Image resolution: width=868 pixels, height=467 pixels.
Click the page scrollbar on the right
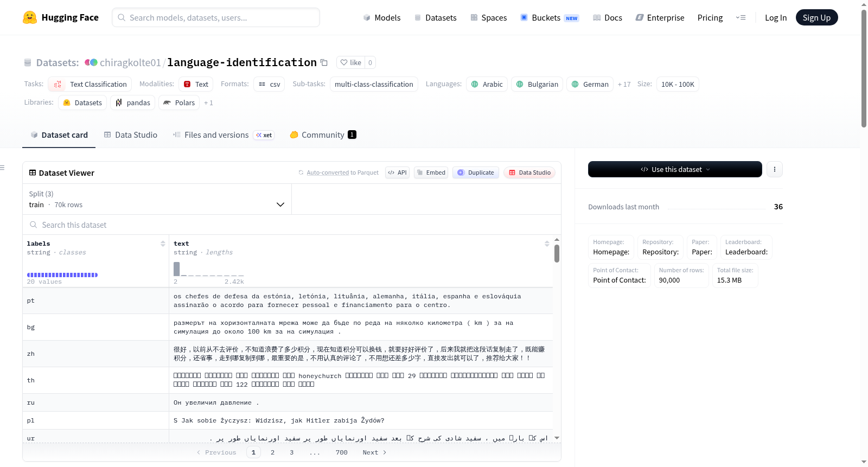(864, 68)
